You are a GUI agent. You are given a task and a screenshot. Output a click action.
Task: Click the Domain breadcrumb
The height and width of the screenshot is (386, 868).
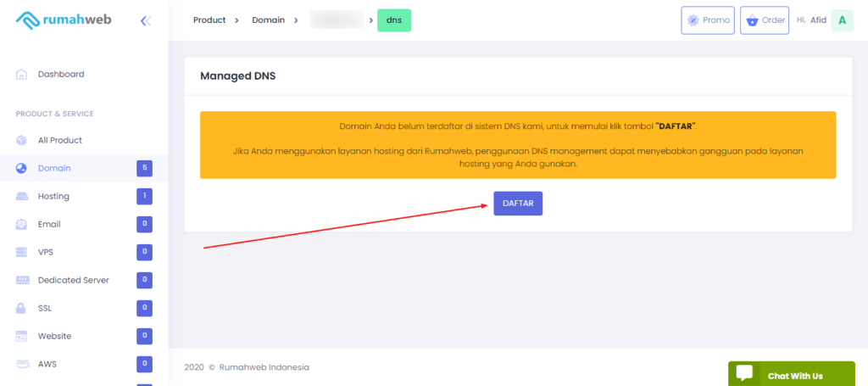pyautogui.click(x=269, y=20)
